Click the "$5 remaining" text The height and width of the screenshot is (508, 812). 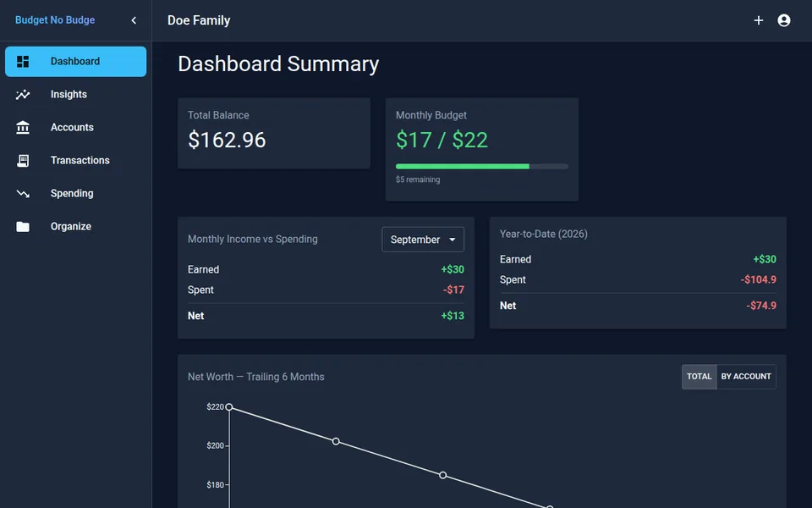pyautogui.click(x=418, y=179)
